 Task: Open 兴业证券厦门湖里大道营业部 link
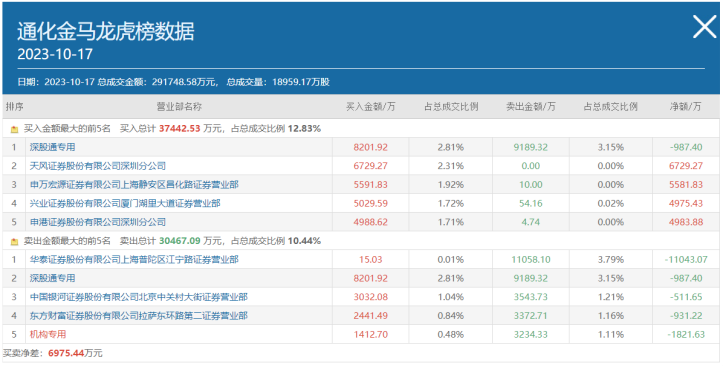(x=125, y=203)
